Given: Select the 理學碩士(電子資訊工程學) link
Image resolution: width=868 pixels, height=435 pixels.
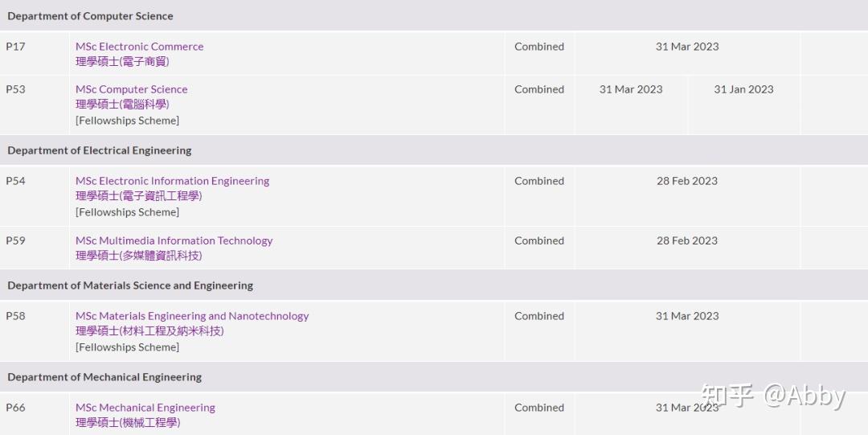Looking at the screenshot, I should (138, 196).
